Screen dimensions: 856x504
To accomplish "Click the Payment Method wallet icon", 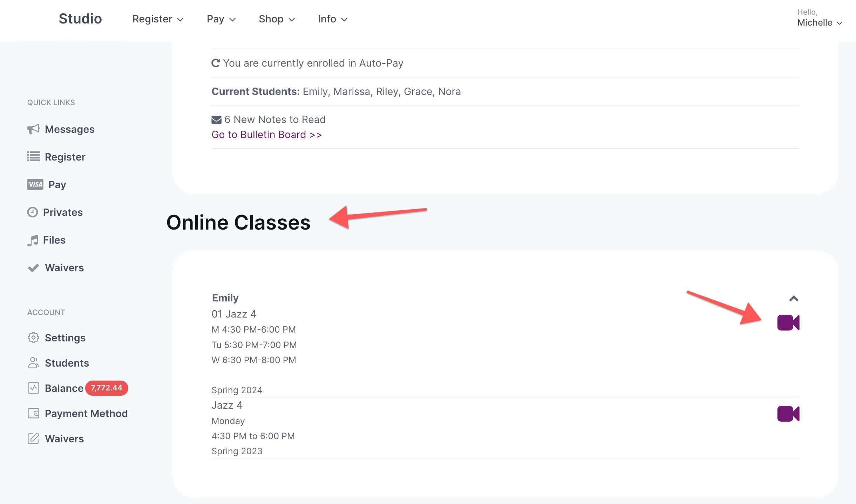I will 33,413.
